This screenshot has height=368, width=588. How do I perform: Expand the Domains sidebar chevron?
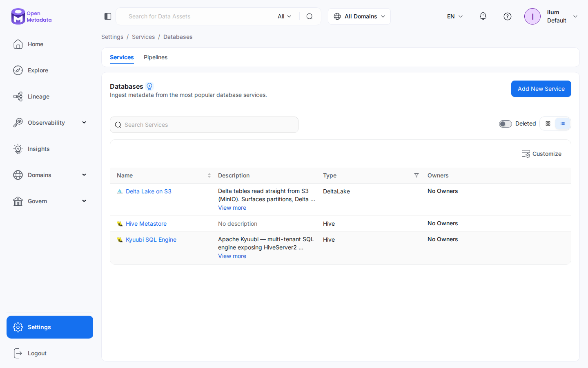[84, 175]
